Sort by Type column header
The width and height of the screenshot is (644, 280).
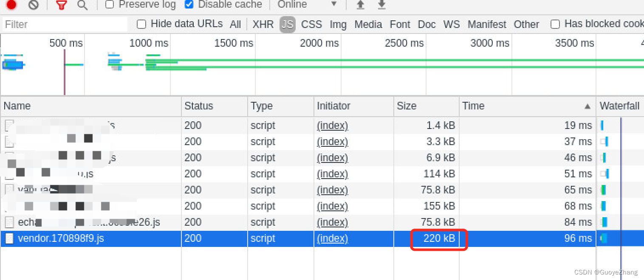click(281, 106)
